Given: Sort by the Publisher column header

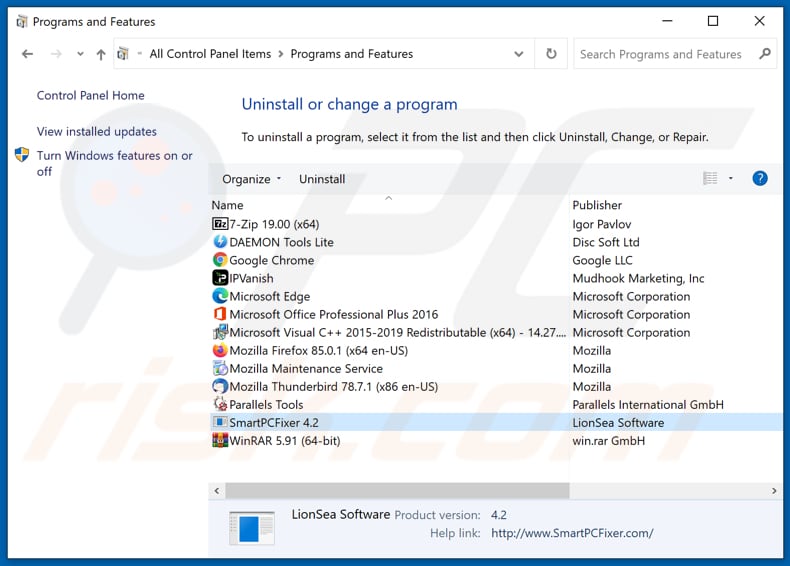Looking at the screenshot, I should [597, 205].
